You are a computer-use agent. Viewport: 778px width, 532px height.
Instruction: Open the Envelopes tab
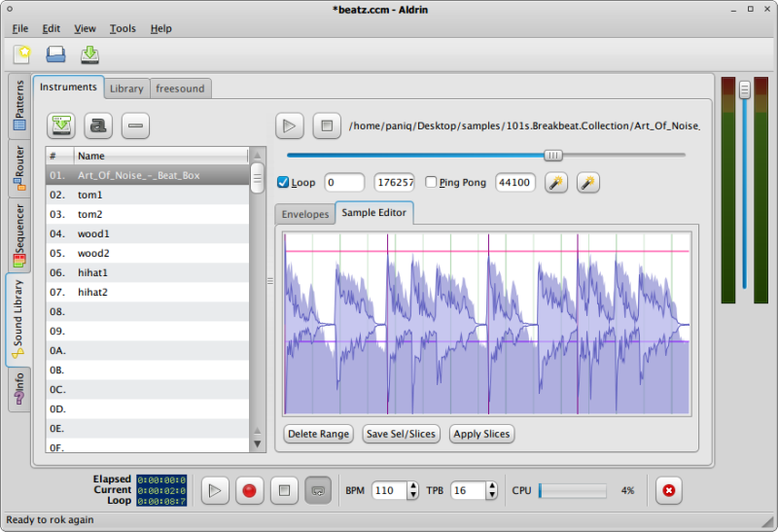coord(305,214)
